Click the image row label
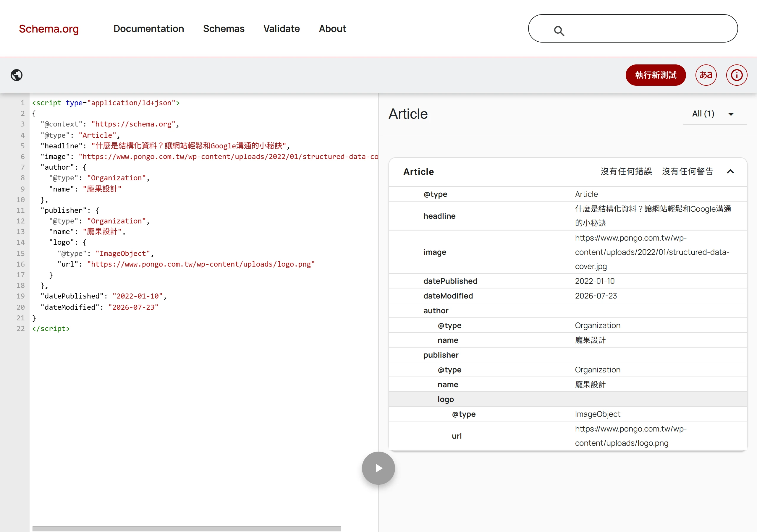757x532 pixels. click(x=435, y=252)
